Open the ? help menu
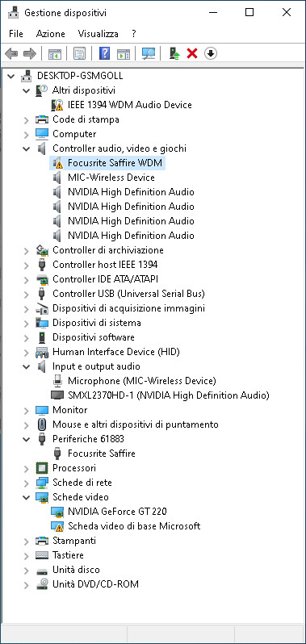Viewport: 306px width, 644px height. point(134,34)
